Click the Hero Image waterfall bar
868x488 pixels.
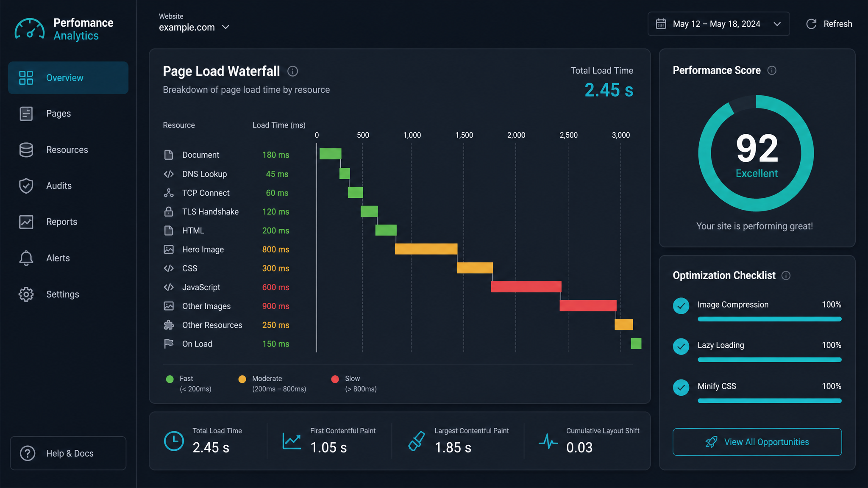point(426,249)
